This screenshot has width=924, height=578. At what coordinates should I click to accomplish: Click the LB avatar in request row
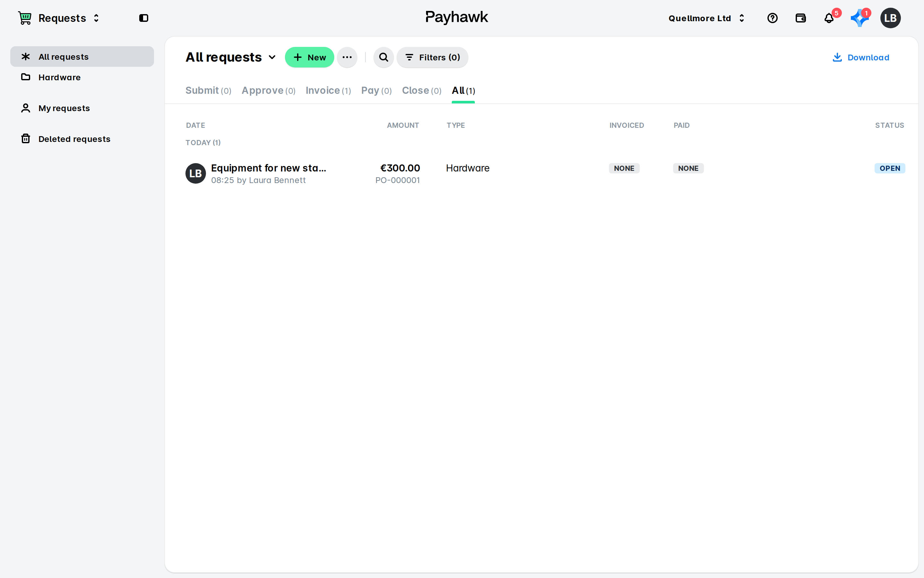click(195, 173)
